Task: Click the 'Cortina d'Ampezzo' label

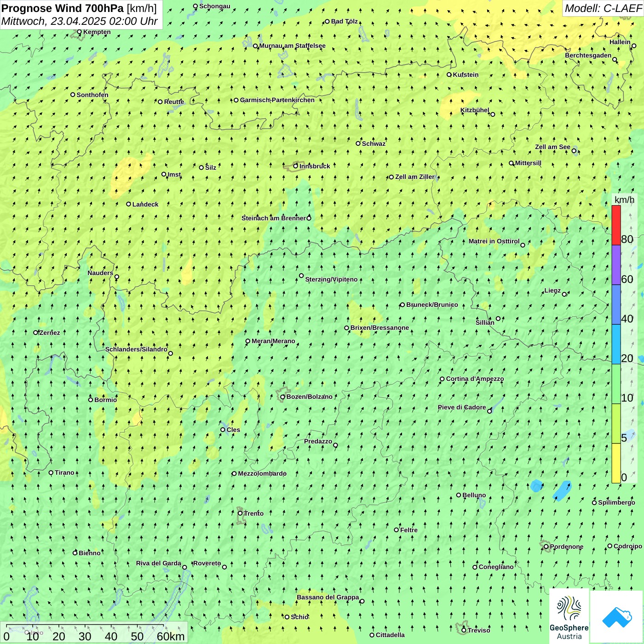Action: (x=475, y=379)
